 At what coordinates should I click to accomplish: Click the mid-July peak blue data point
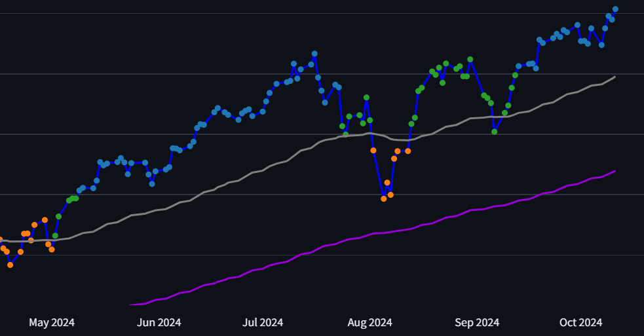click(x=314, y=54)
